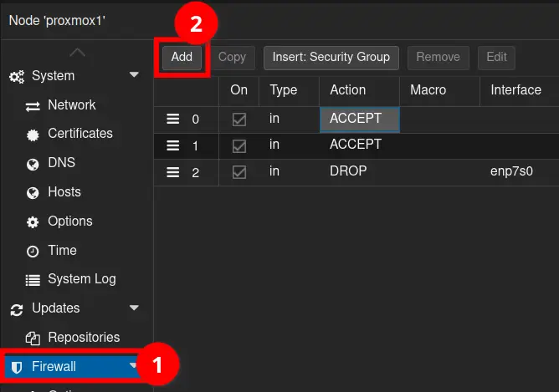The image size is (559, 392).
Task: Click the enp7s0 interface cell
Action: click(x=520, y=172)
